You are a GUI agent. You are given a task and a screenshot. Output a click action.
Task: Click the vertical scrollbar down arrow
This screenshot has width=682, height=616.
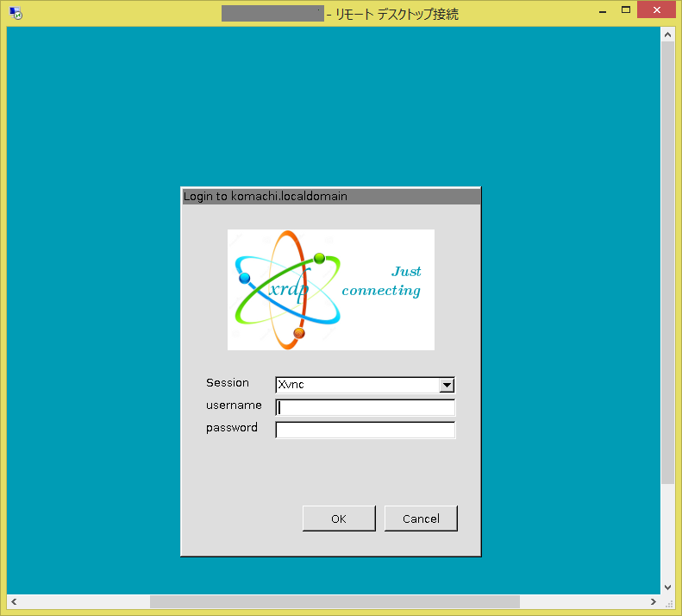tap(667, 588)
